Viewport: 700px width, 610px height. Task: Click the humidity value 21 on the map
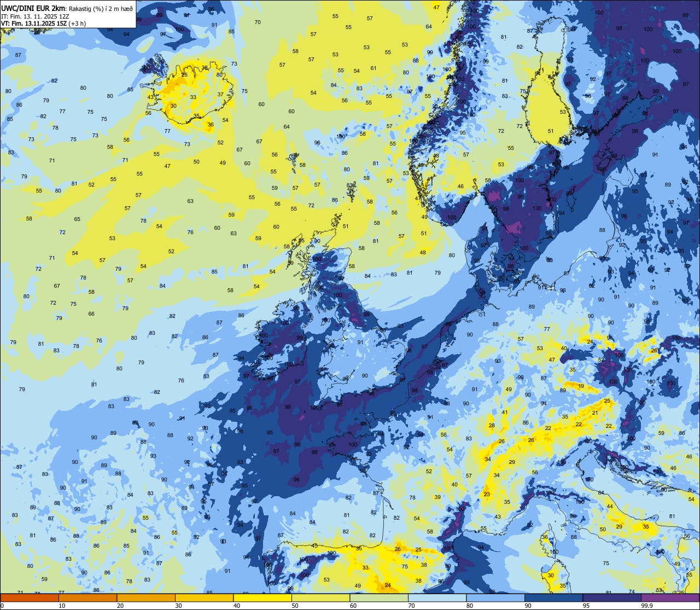595,413
